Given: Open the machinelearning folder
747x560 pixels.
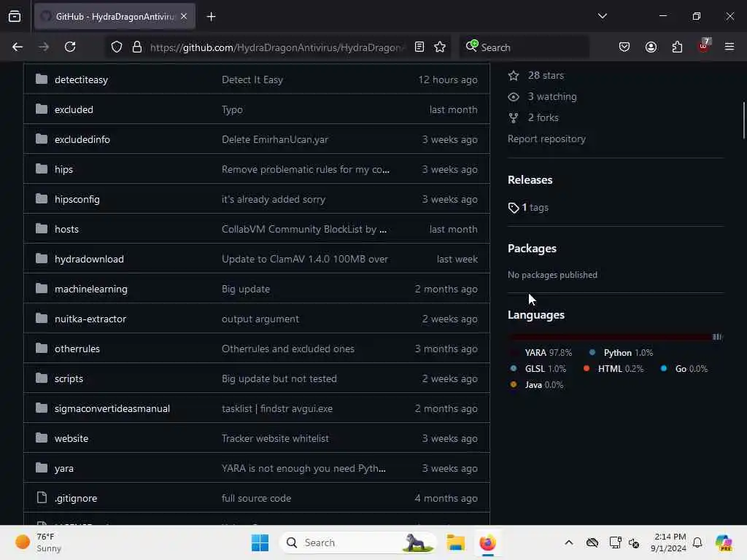Looking at the screenshot, I should tap(90, 289).
